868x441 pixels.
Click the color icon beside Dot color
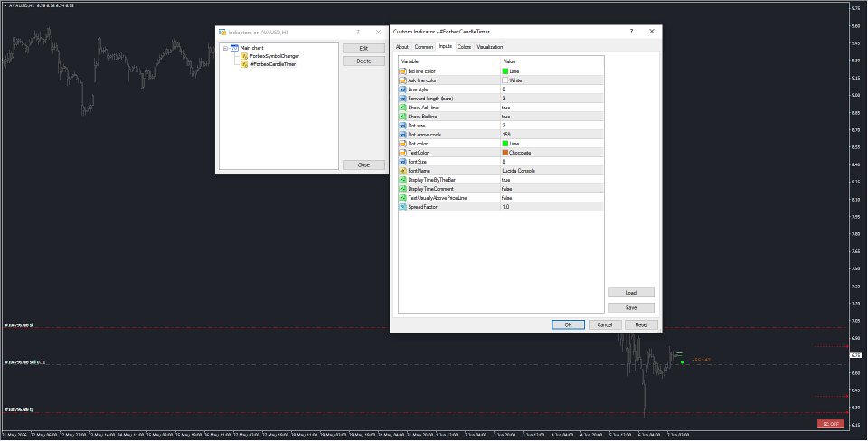(x=402, y=144)
